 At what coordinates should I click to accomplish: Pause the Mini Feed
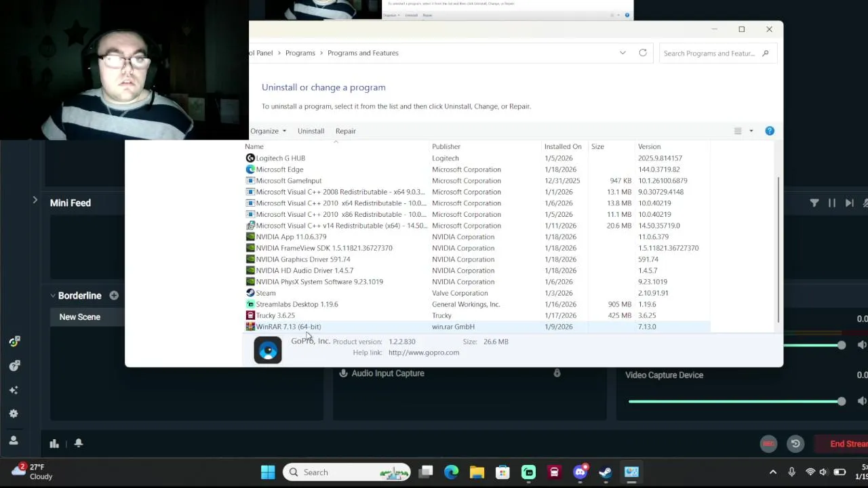click(832, 203)
